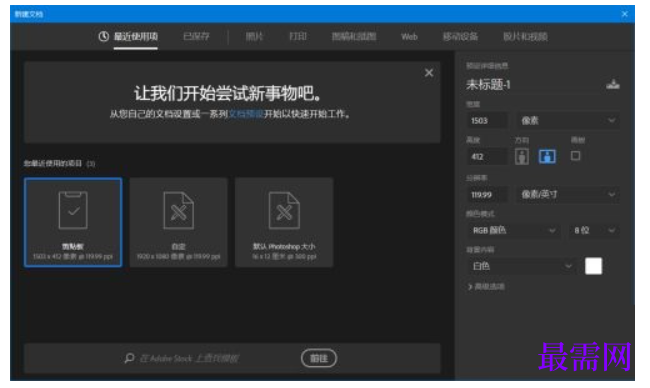Click the 前往 button

point(319,358)
